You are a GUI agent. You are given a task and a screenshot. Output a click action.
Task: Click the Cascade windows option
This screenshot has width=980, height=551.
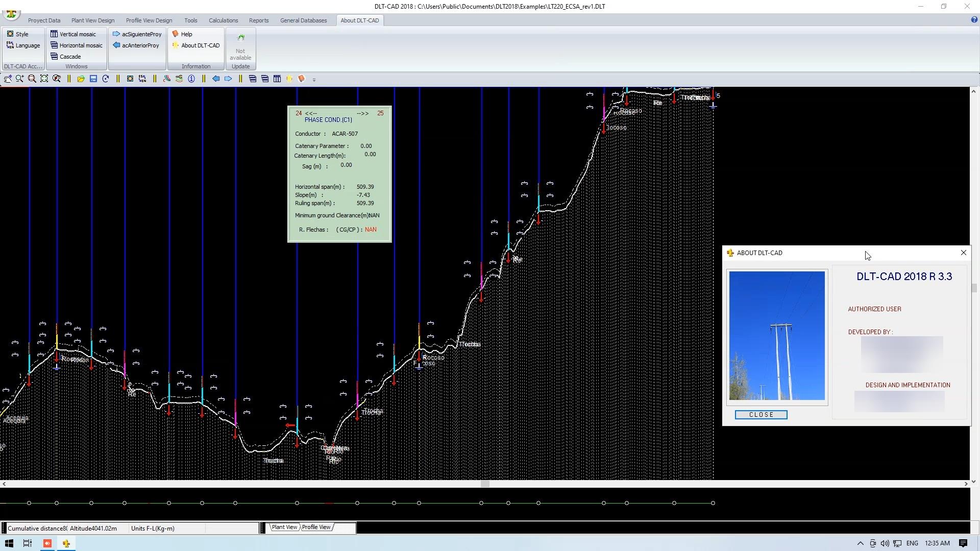pos(70,57)
